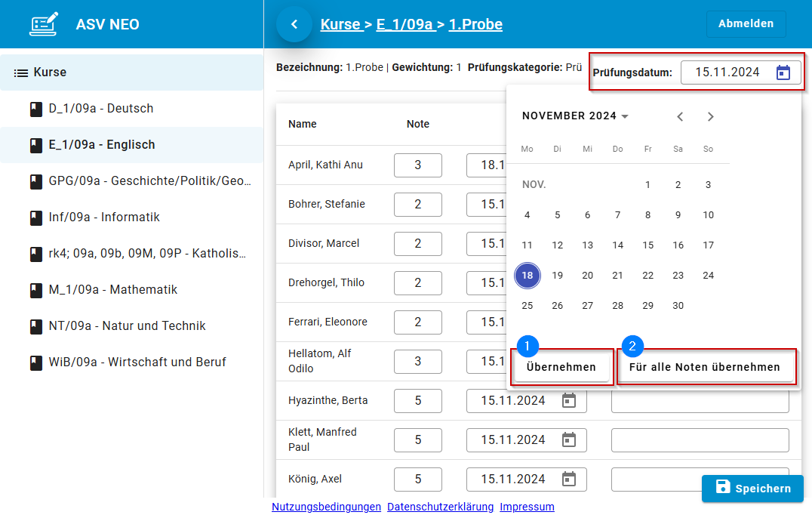The image size is (812, 515).
Task: Open the E_1/09a - Englisch course
Action: tap(131, 145)
